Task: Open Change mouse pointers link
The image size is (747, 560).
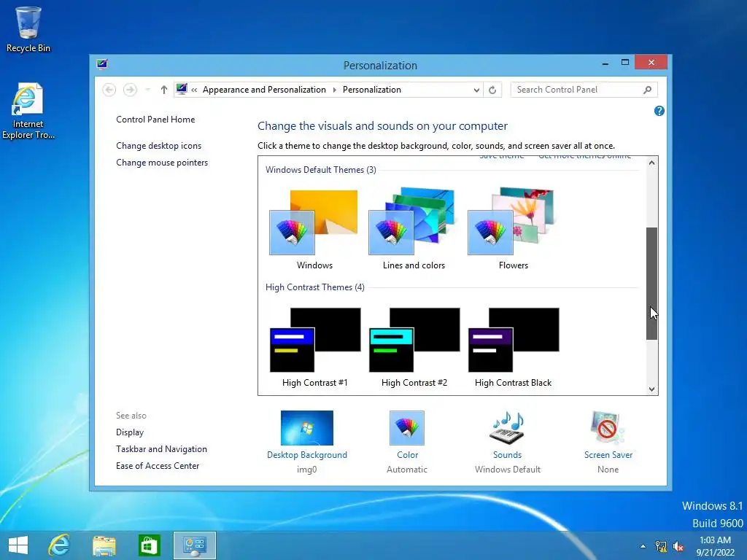Action: (x=162, y=163)
